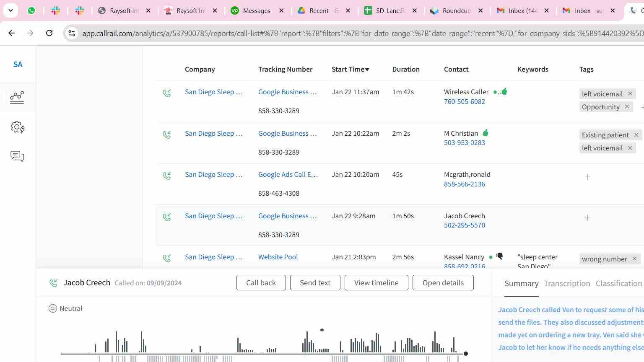Switch to first Raysoft Inf browser tab
The height and width of the screenshot is (362, 644).
pyautogui.click(x=124, y=10)
